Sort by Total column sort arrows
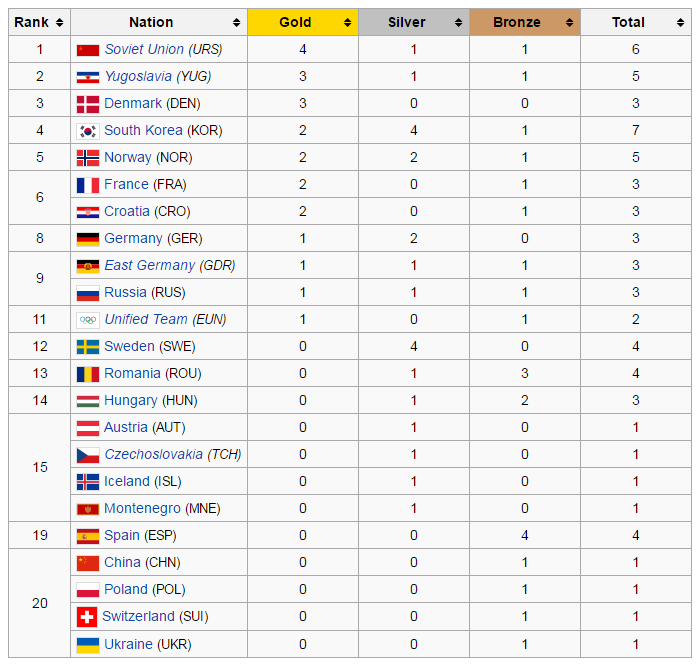This screenshot has height=664, width=698. pos(680,22)
